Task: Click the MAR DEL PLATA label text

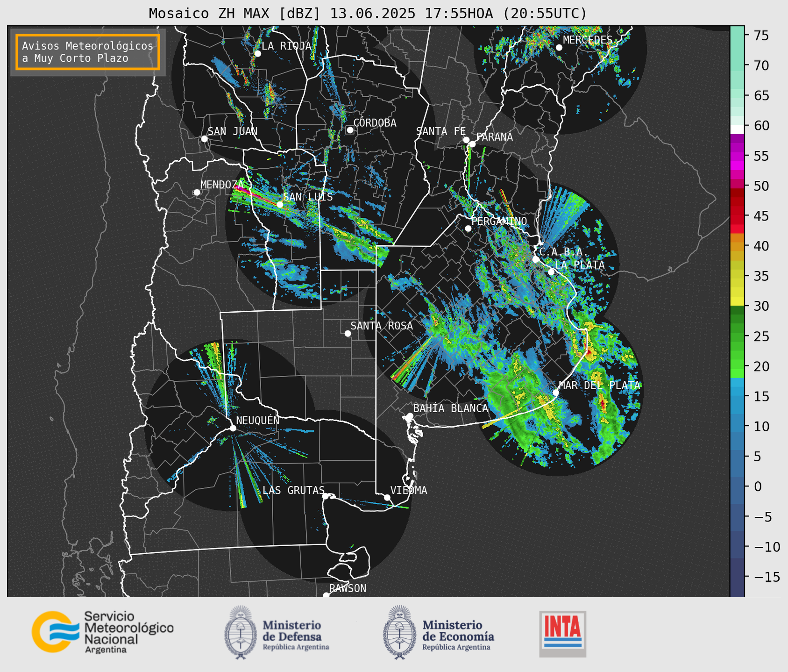Action: pyautogui.click(x=599, y=386)
